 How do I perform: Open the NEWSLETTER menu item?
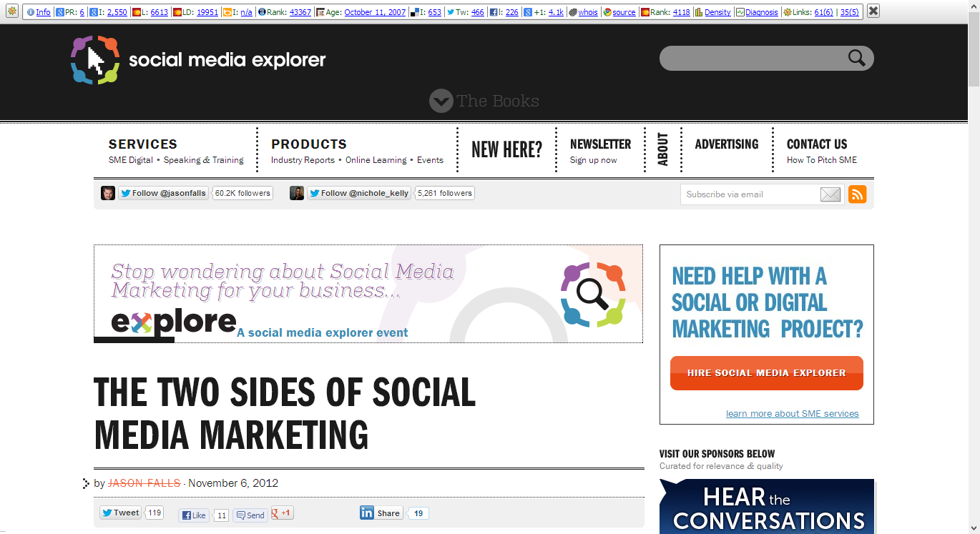600,144
